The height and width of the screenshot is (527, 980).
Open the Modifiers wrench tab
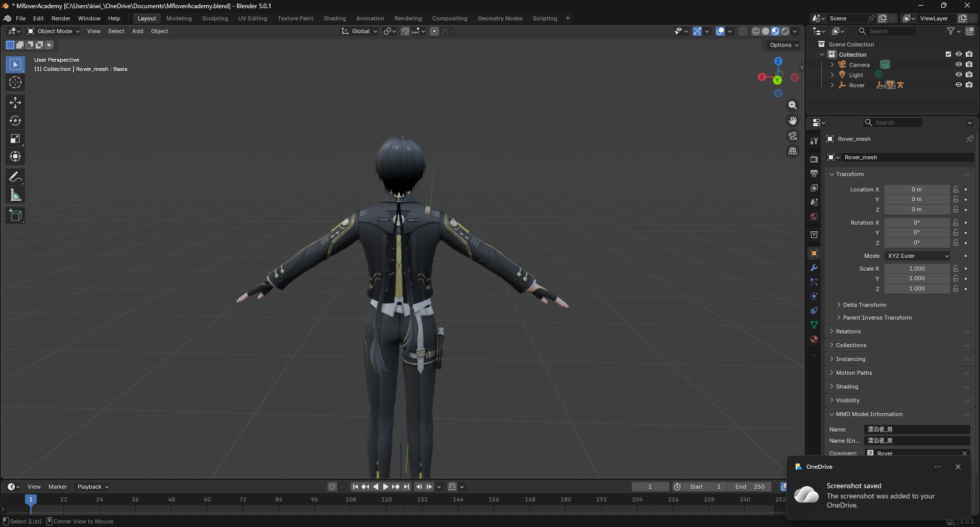pyautogui.click(x=814, y=268)
